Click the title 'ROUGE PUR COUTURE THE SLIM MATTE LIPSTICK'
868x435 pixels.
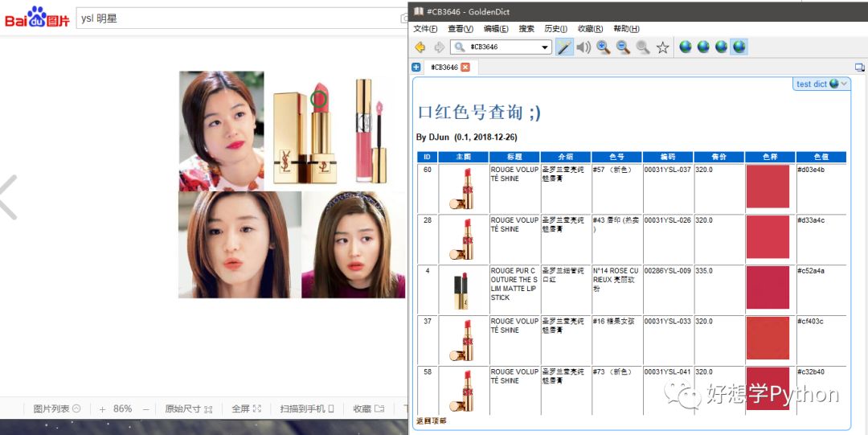(514, 285)
